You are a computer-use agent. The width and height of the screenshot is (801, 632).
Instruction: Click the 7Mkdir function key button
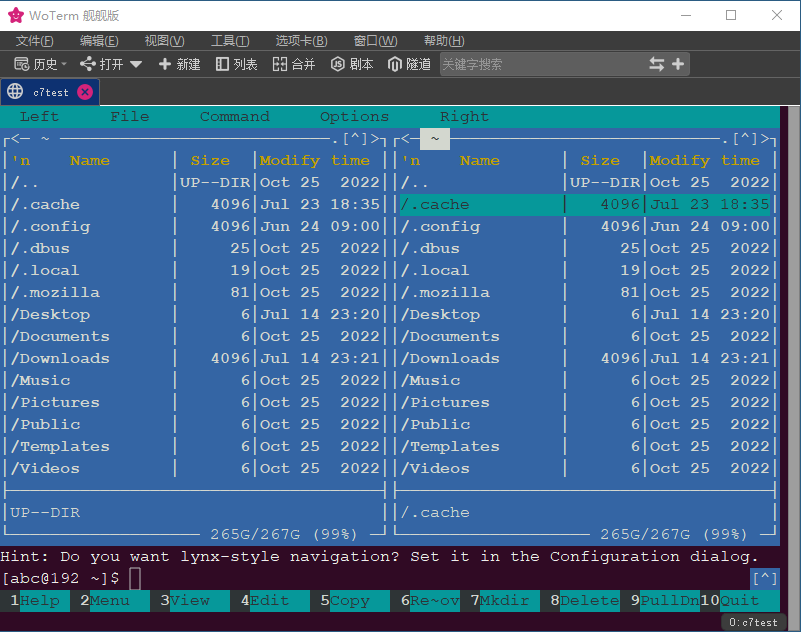pyautogui.click(x=505, y=600)
